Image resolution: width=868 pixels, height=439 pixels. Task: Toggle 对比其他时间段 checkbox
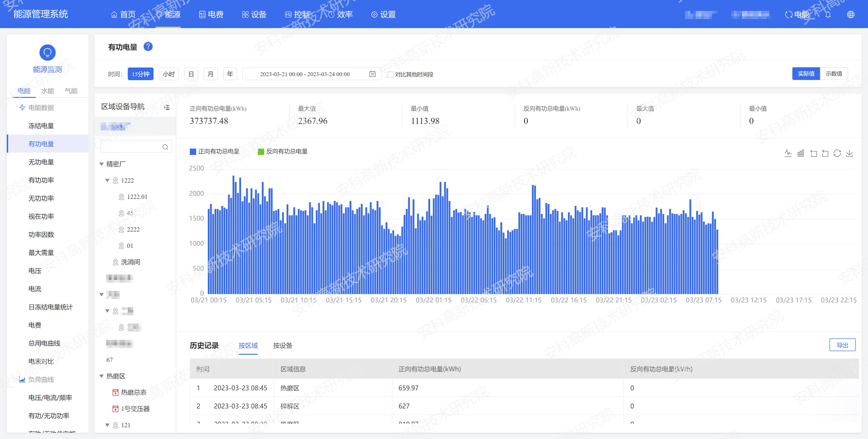(x=390, y=75)
